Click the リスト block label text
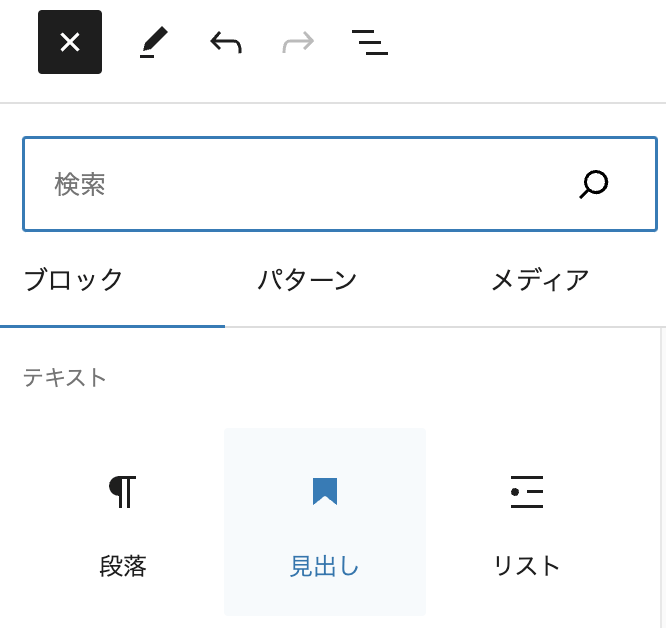This screenshot has width=666, height=628. pos(527,566)
